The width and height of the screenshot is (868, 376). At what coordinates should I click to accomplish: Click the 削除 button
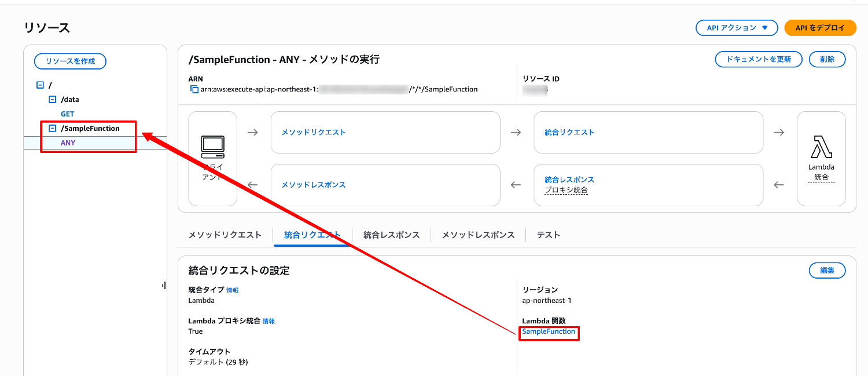827,59
